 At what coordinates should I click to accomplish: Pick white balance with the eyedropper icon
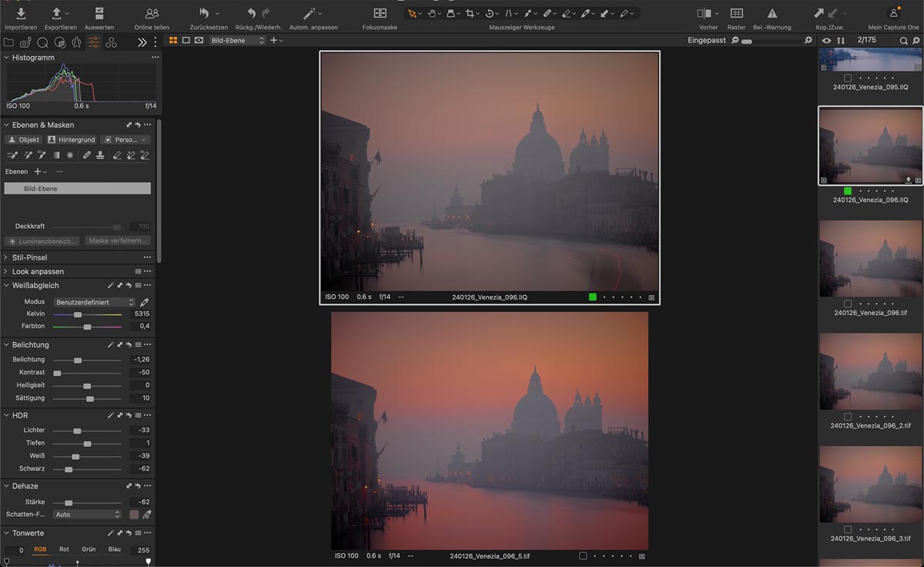tap(144, 302)
